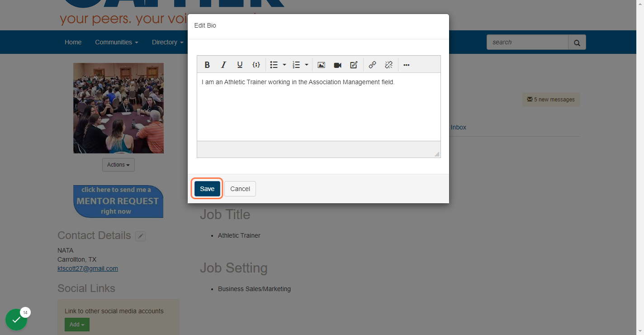Remove link with the unlink icon
Viewport: 644px width, 335px height.
(388, 65)
